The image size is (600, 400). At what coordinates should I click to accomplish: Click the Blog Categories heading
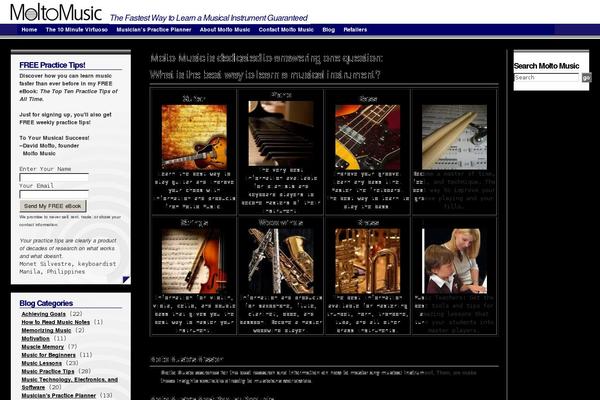tap(46, 303)
